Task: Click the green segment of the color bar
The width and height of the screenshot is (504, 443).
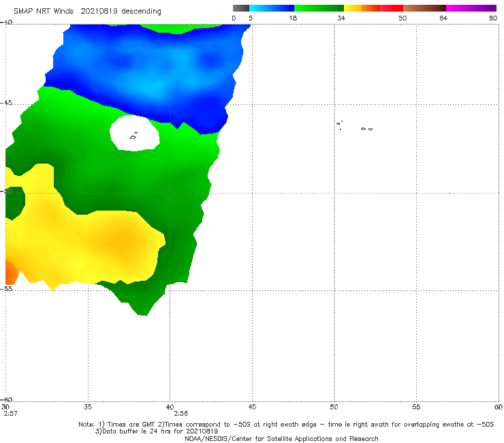Action: 319,8
